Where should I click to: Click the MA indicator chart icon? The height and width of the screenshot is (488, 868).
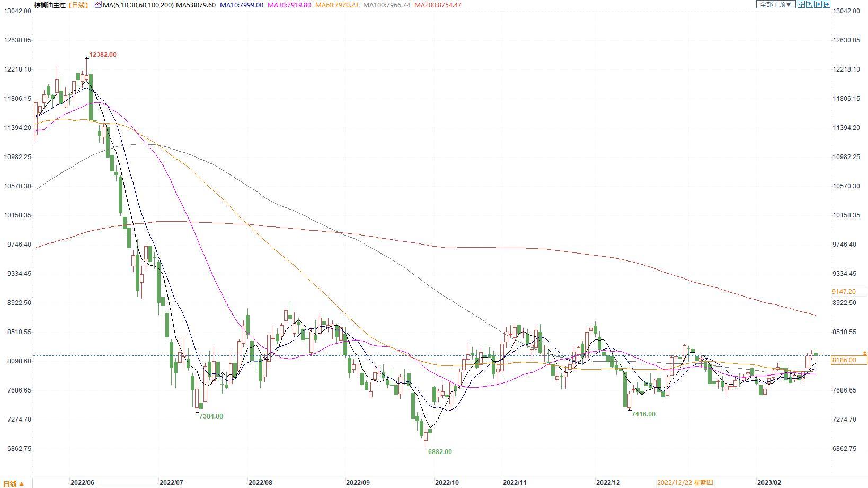coord(98,5)
